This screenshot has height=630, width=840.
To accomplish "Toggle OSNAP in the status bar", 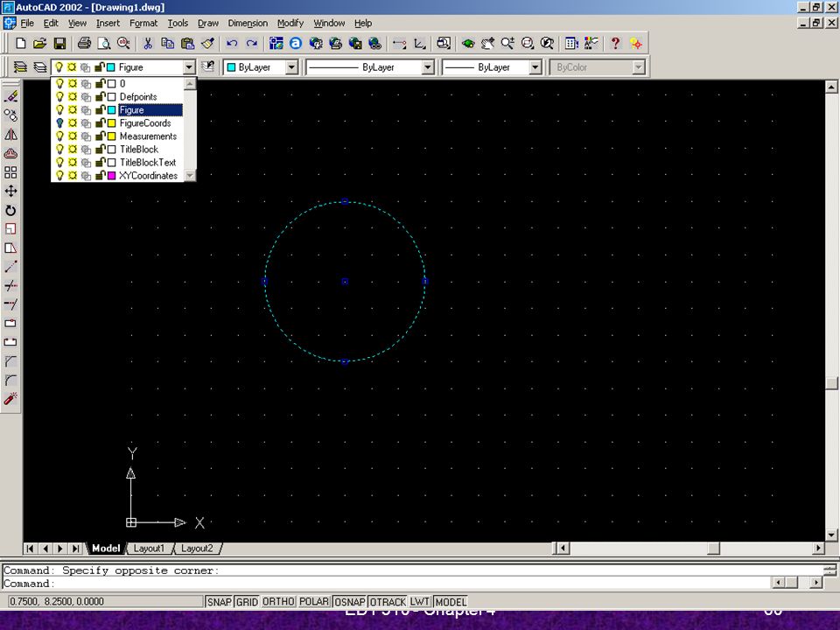I will pos(350,602).
